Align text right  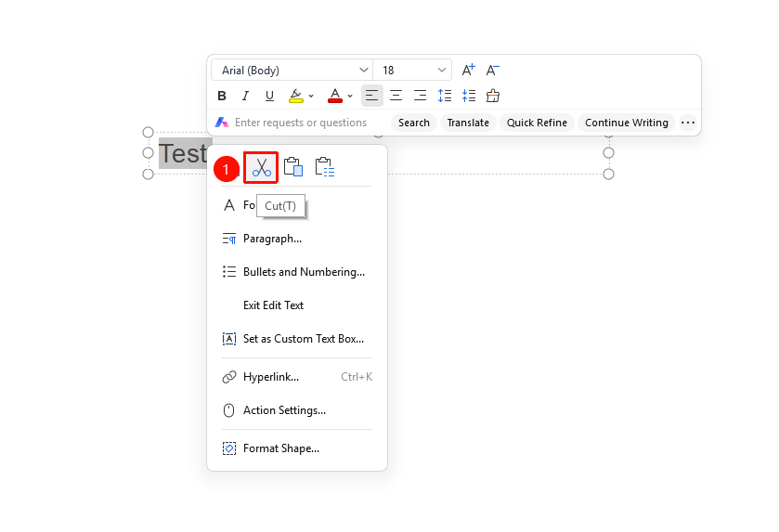421,96
